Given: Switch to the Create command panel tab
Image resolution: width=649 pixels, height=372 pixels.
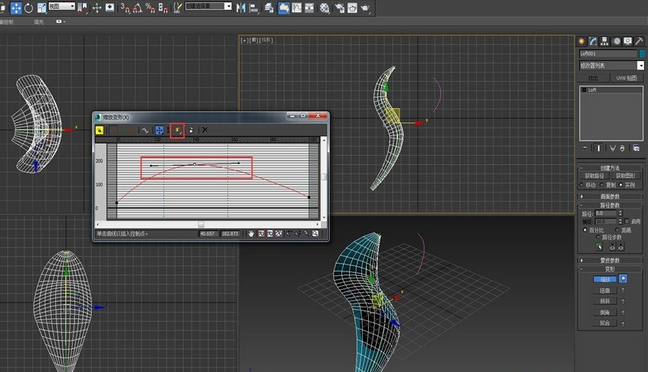Looking at the screenshot, I should point(582,41).
